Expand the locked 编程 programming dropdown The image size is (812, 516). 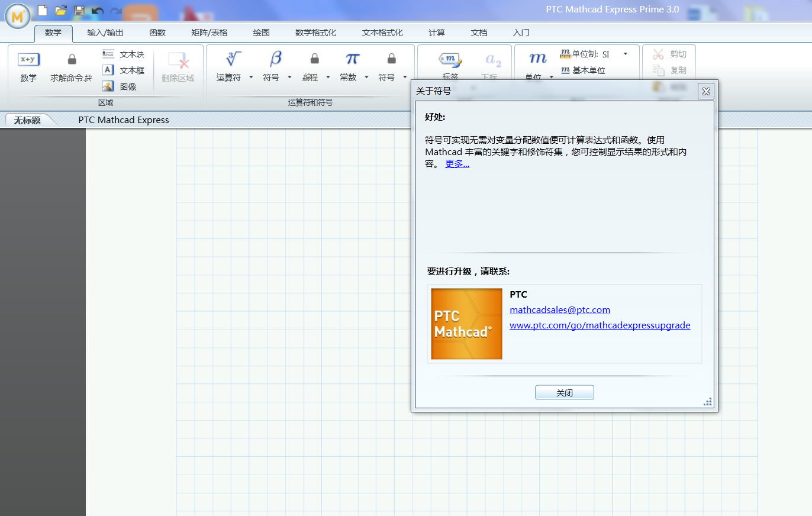click(328, 78)
